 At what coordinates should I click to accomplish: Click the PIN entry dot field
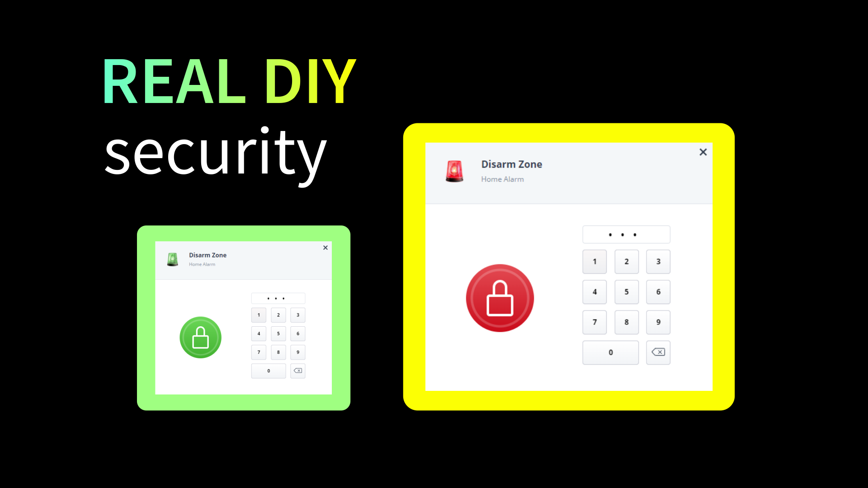pyautogui.click(x=626, y=234)
